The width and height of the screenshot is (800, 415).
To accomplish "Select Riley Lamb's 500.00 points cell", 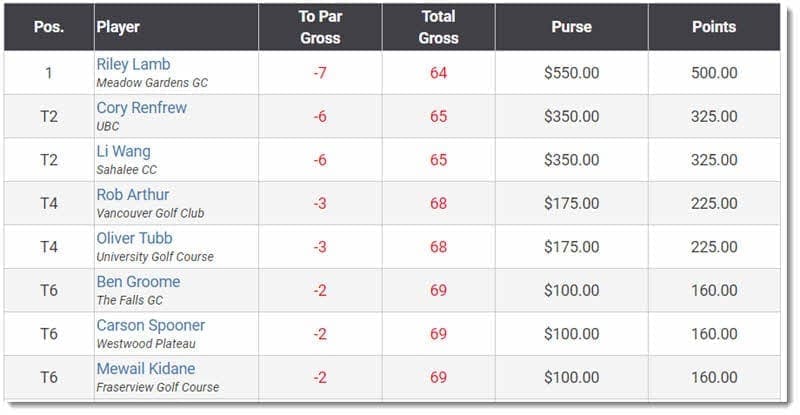I will tap(714, 72).
